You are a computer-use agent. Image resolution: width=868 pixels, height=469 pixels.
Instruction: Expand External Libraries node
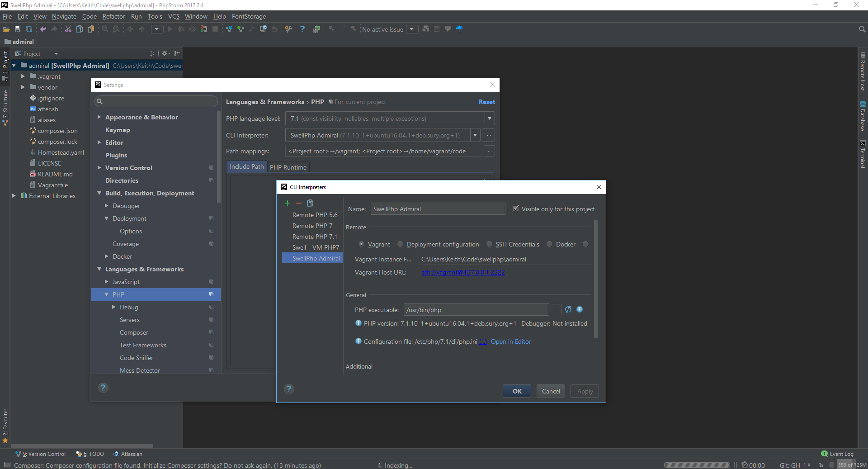coord(14,196)
